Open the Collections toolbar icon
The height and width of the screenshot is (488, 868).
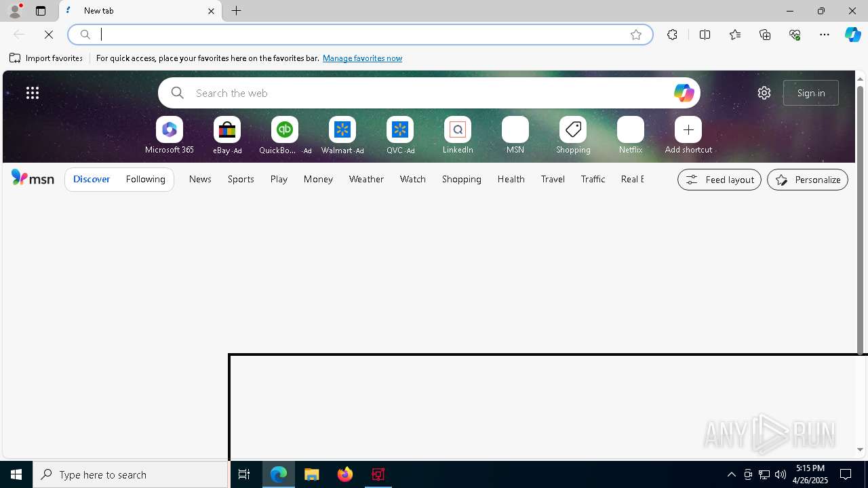point(765,35)
